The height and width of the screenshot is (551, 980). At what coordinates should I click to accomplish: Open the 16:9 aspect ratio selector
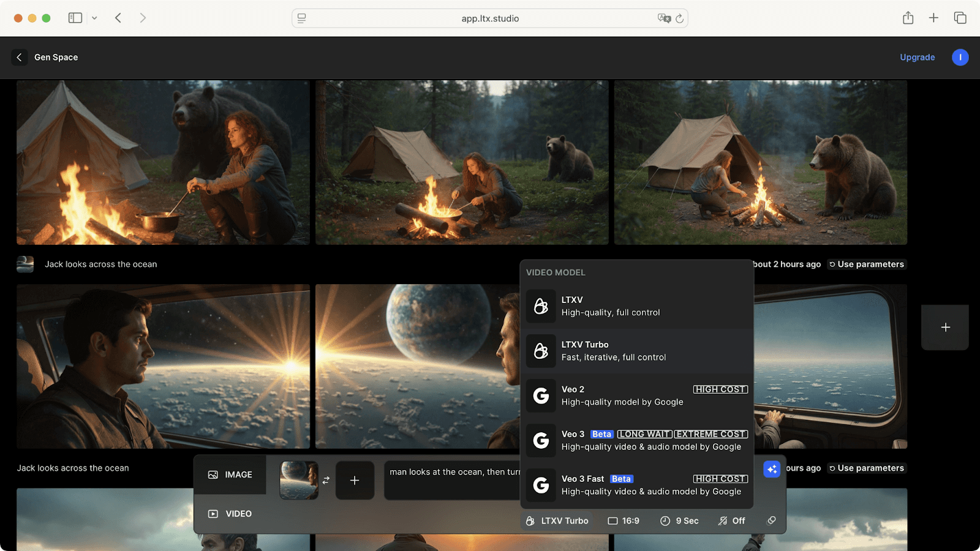(x=624, y=521)
